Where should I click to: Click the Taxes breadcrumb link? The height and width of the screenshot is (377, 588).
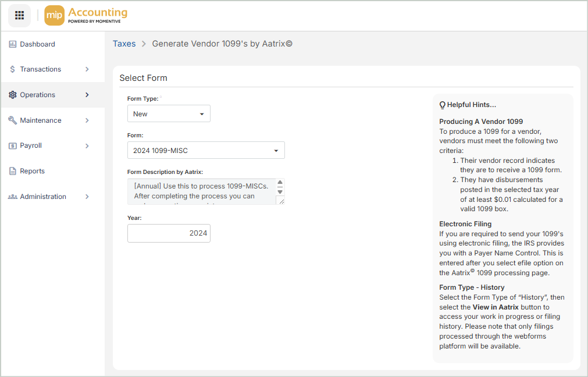124,44
